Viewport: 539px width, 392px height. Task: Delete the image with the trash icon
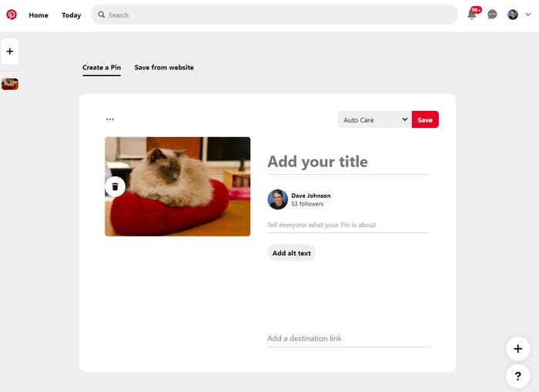click(x=115, y=186)
